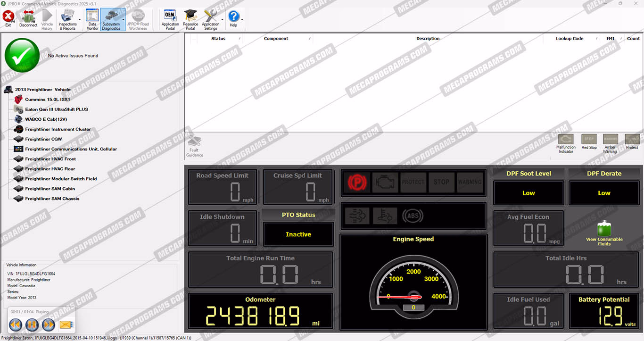Select Cummins 15.0L ISX1 engine
This screenshot has height=341, width=644.
pos(48,100)
